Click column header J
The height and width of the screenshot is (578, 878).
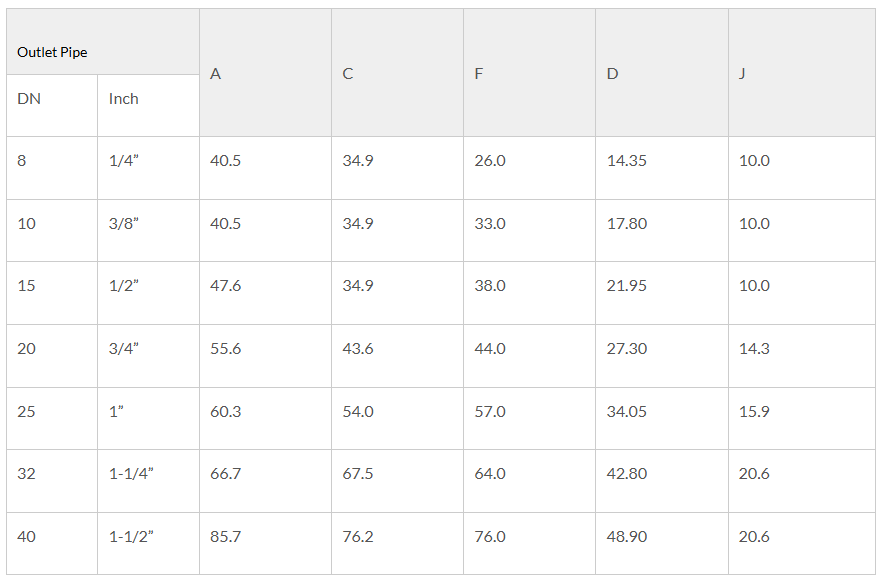click(x=802, y=73)
